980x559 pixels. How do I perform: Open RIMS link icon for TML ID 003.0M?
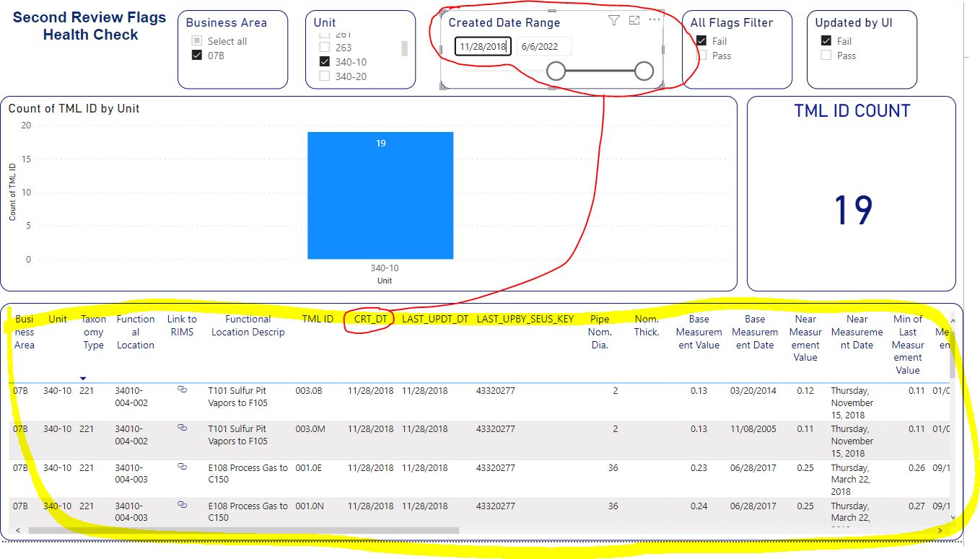tap(182, 428)
